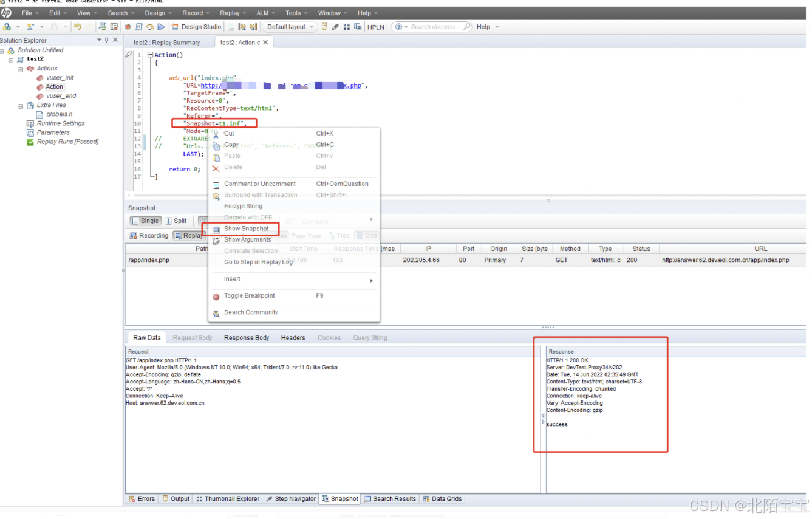Open the Response Body tab
The height and width of the screenshot is (519, 812).
[247, 338]
